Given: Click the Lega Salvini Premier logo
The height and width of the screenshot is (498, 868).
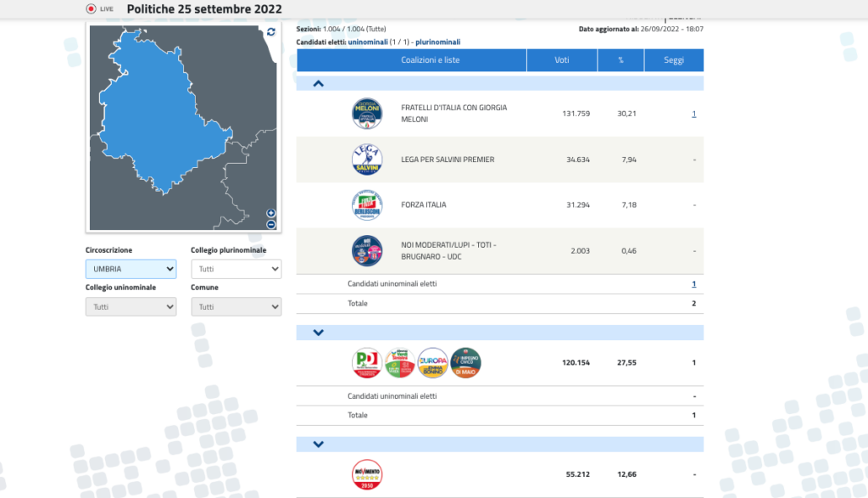Looking at the screenshot, I should click(x=367, y=159).
